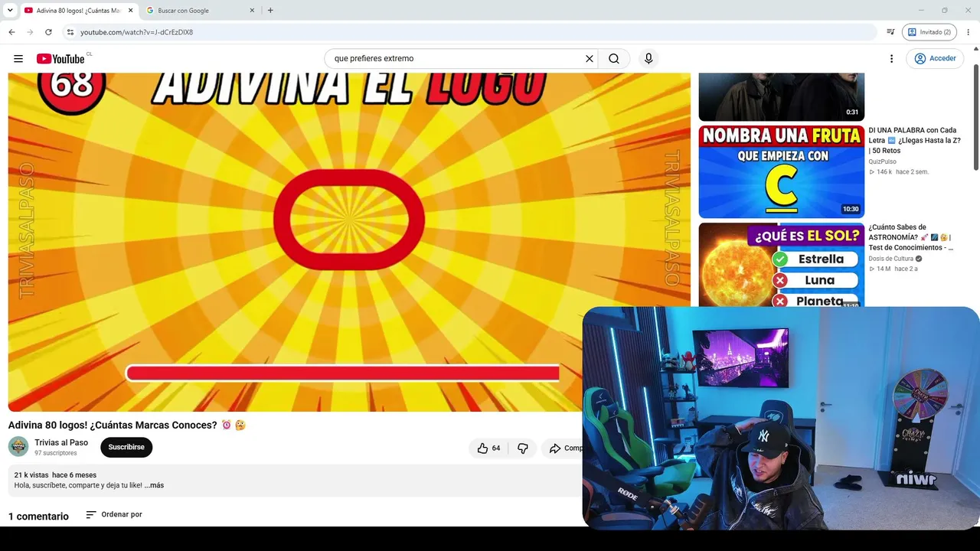Open the Chrome three-dot menu

point(969,32)
